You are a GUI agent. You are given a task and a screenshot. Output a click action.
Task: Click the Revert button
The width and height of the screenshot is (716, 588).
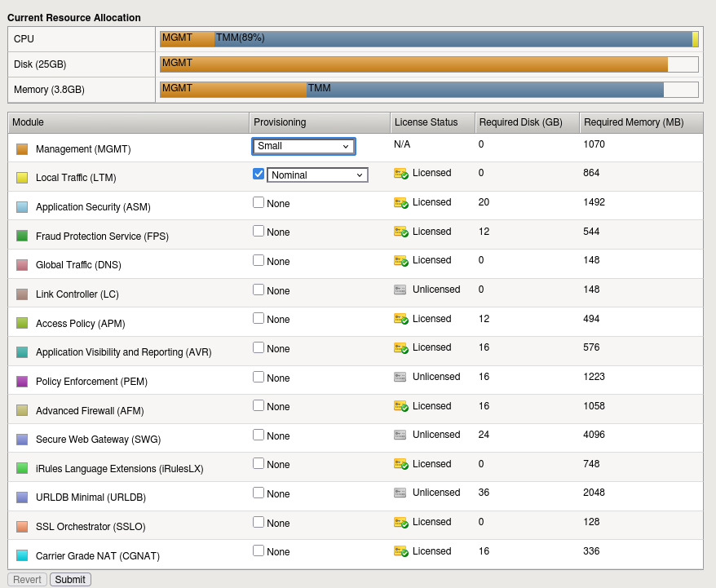point(27,579)
